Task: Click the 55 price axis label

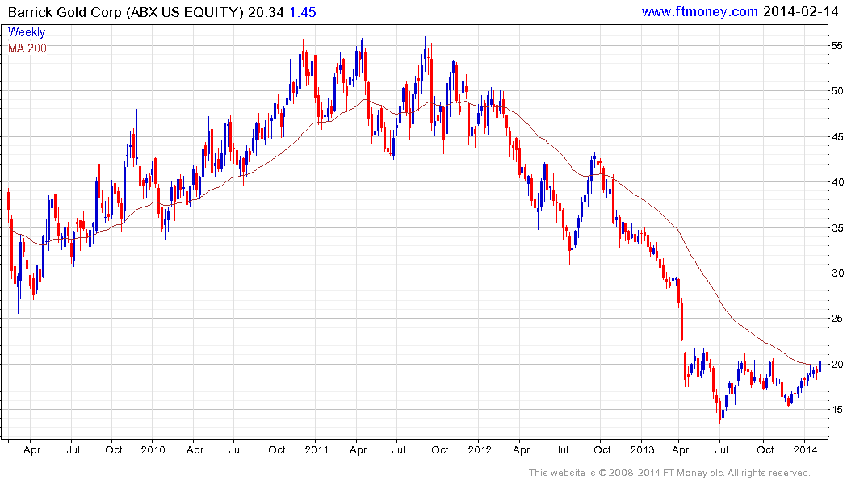Action: [x=837, y=46]
